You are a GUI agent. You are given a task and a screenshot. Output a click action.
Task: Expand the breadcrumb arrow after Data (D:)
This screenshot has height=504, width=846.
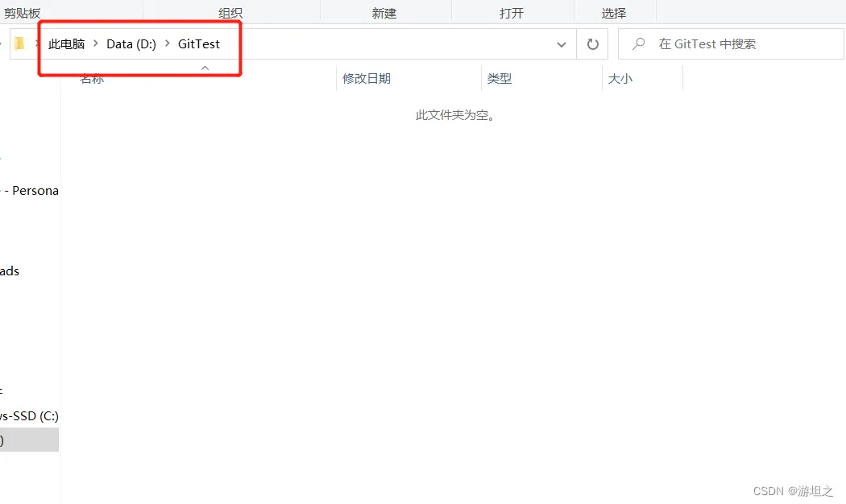pos(166,43)
